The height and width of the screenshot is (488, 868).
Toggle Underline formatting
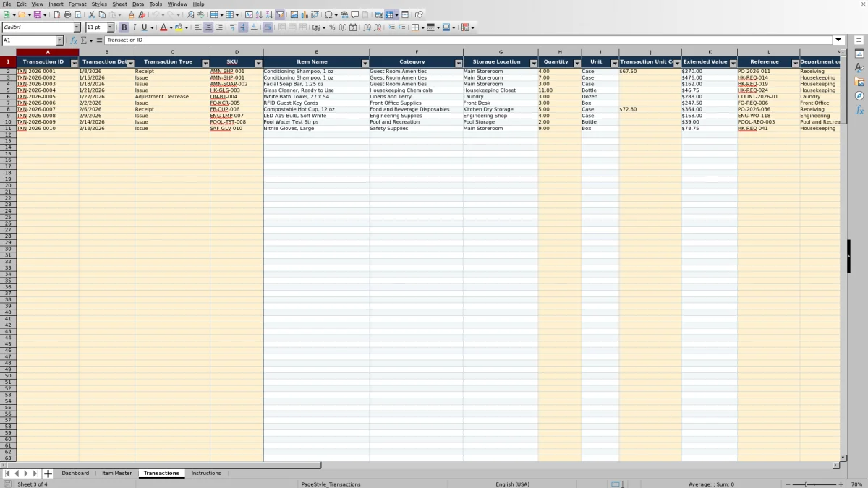pos(144,27)
